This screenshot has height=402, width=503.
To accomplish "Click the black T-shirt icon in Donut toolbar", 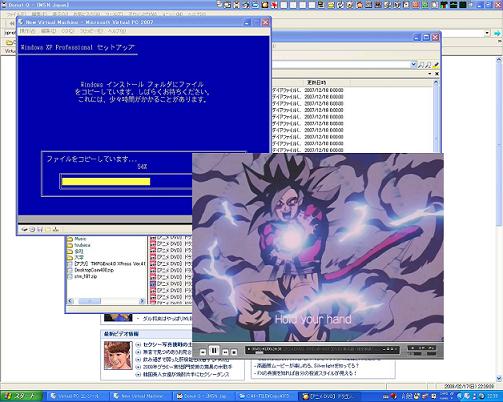I will point(445,5).
